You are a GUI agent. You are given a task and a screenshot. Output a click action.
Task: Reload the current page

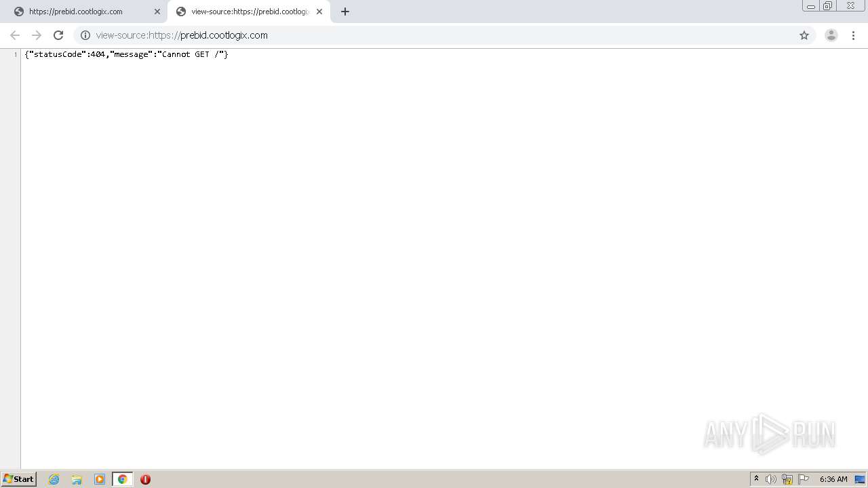(x=58, y=35)
